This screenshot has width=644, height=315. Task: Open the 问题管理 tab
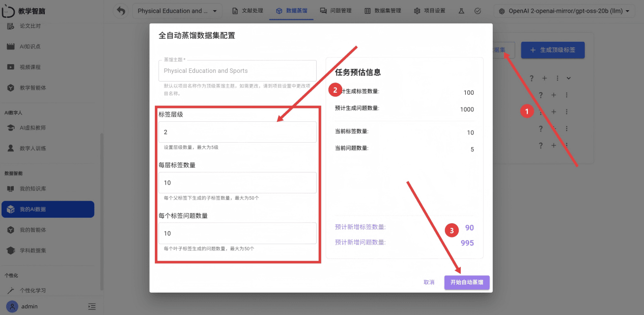(x=335, y=11)
